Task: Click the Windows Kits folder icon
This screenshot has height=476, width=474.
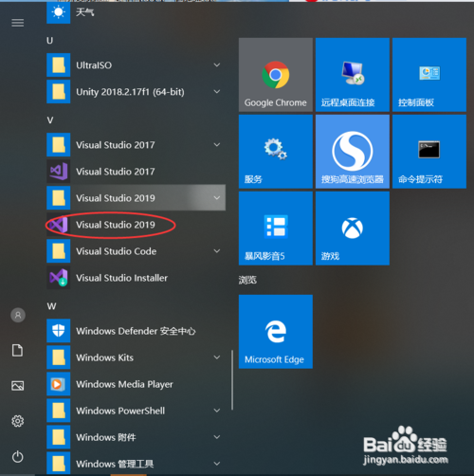Action: pos(59,357)
